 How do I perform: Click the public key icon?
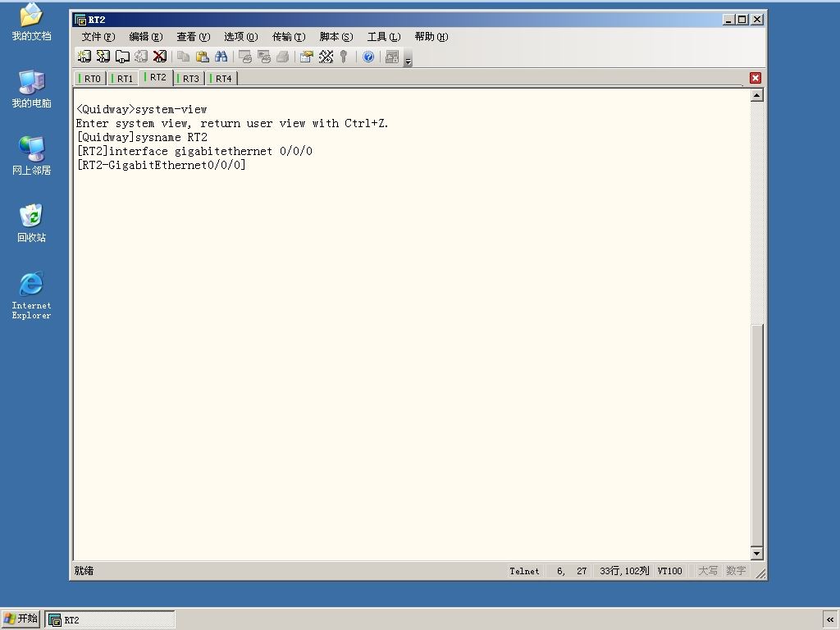click(344, 57)
